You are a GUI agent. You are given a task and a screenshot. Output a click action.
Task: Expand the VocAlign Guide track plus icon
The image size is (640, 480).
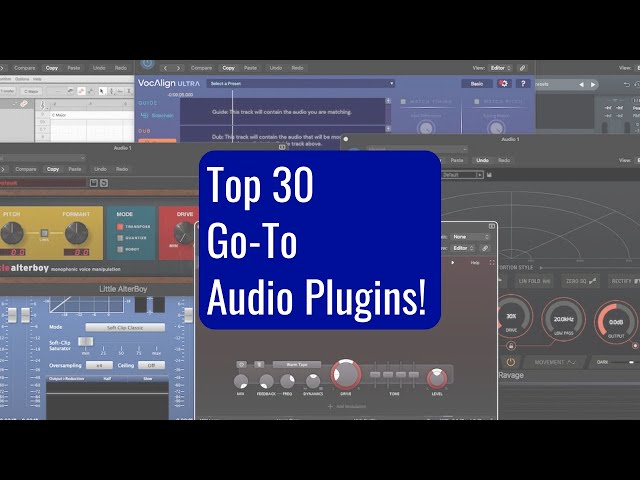click(x=388, y=100)
